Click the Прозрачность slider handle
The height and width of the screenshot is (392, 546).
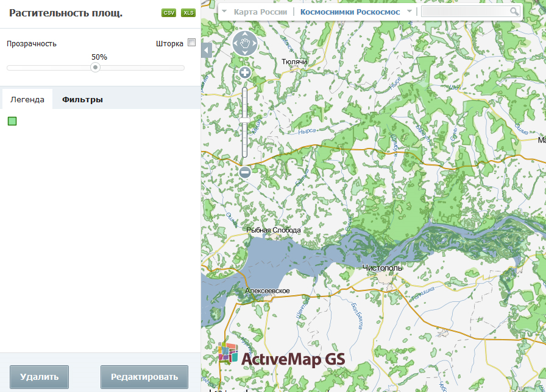(95, 68)
